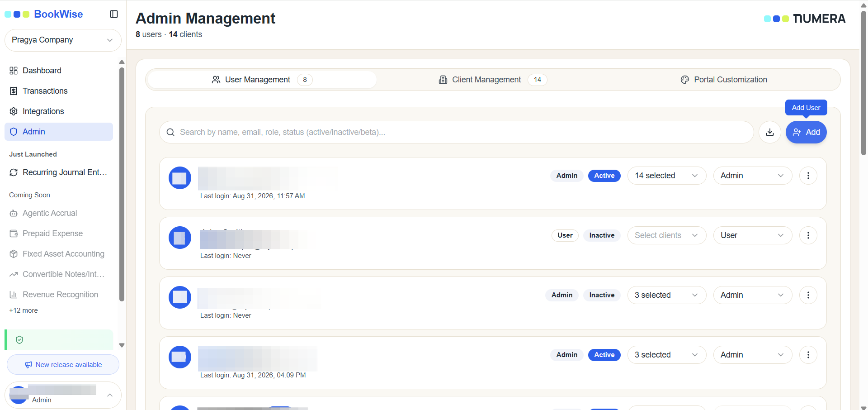
Task: Open the Select clients dropdown
Action: [667, 235]
